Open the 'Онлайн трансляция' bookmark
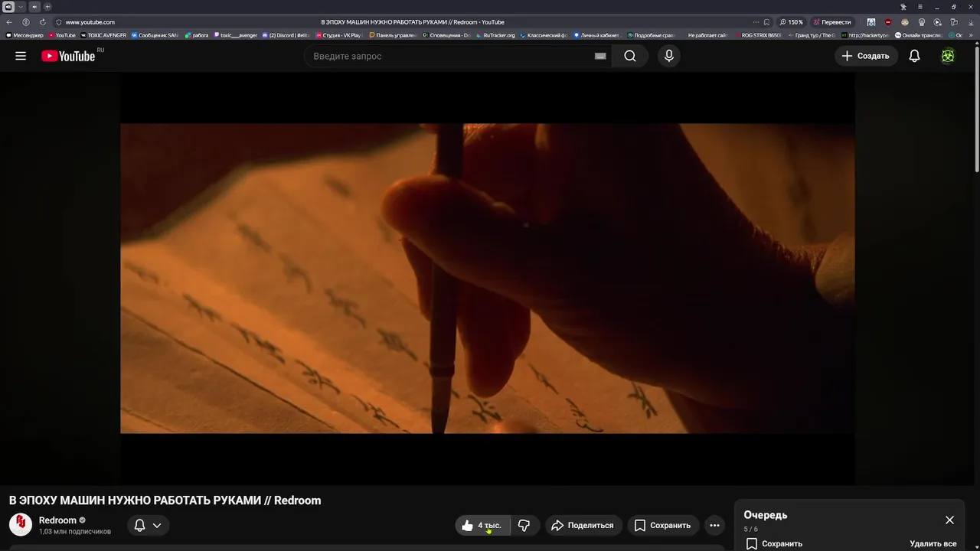Viewport: 980px width, 551px height. (919, 35)
